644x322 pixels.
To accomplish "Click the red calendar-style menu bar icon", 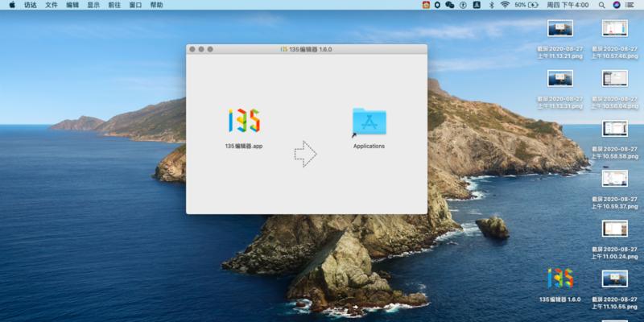I will 427,5.
